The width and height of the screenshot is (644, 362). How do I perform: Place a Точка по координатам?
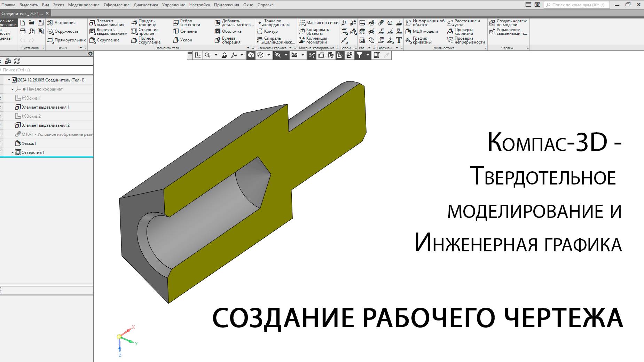(273, 23)
